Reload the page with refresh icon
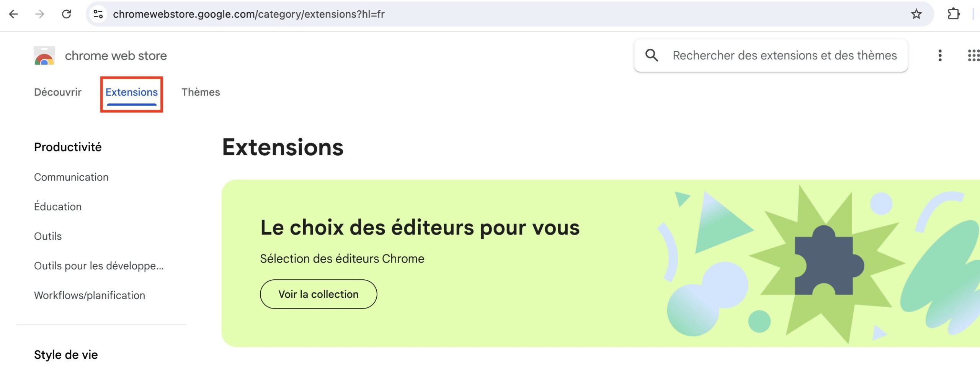Image resolution: width=980 pixels, height=374 pixels. [67, 14]
